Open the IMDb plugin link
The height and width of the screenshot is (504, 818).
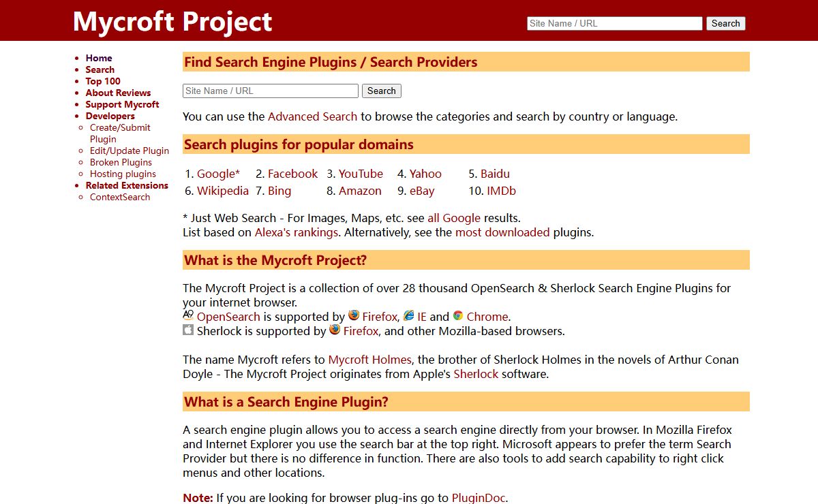click(x=501, y=191)
